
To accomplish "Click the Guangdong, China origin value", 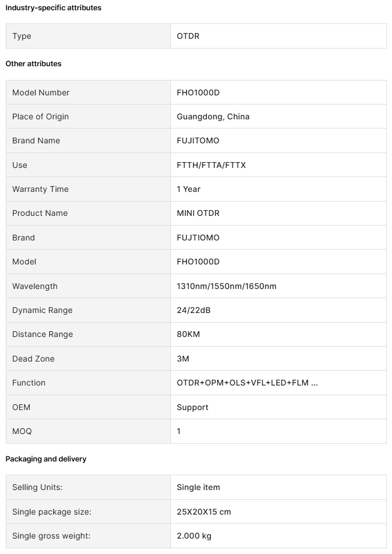I will pos(213,117).
